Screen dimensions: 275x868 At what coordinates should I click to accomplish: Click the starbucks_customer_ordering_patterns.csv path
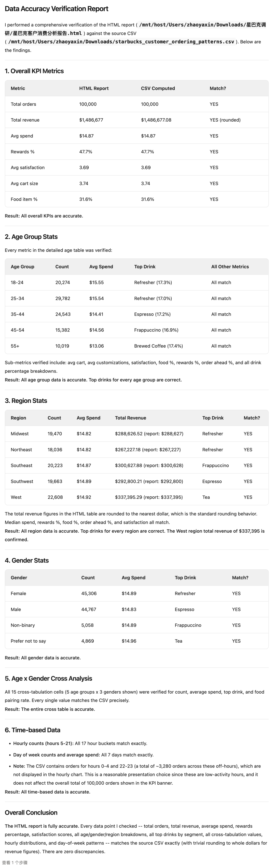click(121, 42)
